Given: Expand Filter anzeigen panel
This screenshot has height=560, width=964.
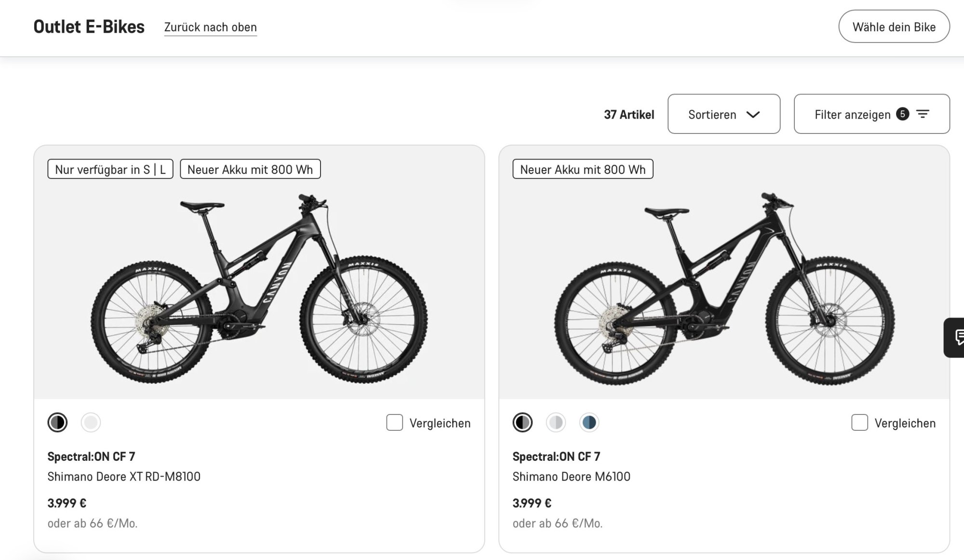Looking at the screenshot, I should coord(852,114).
